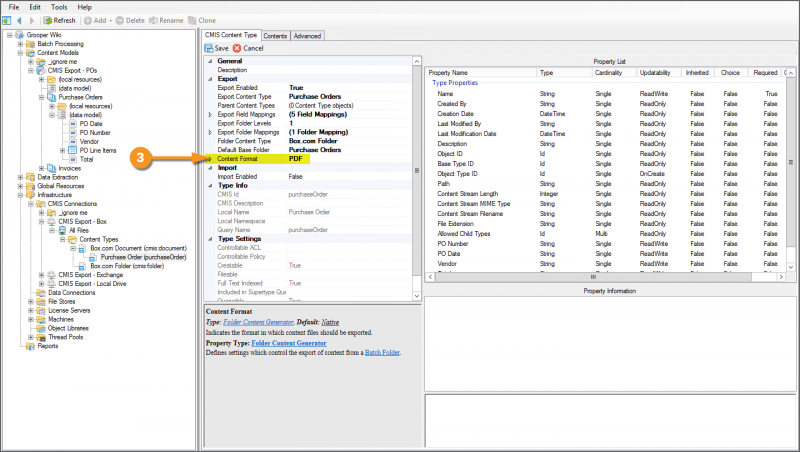Select the Object ID property row
The image size is (800, 452).
tap(607, 154)
